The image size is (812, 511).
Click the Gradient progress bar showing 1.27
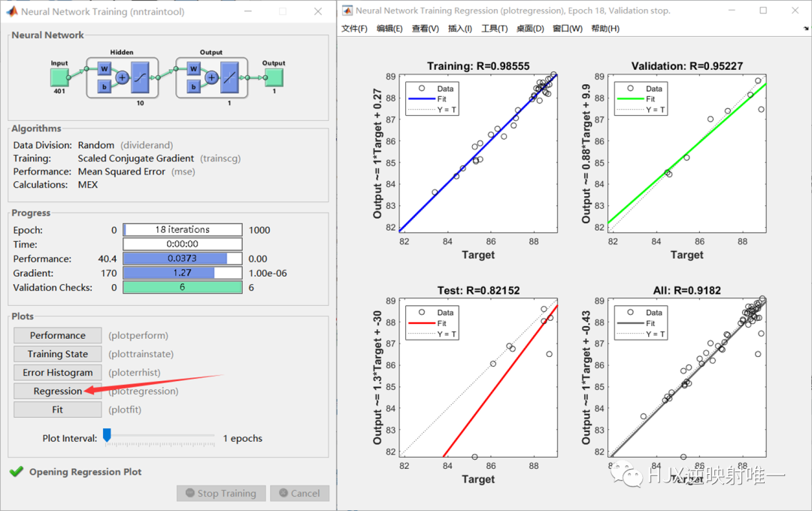click(182, 273)
